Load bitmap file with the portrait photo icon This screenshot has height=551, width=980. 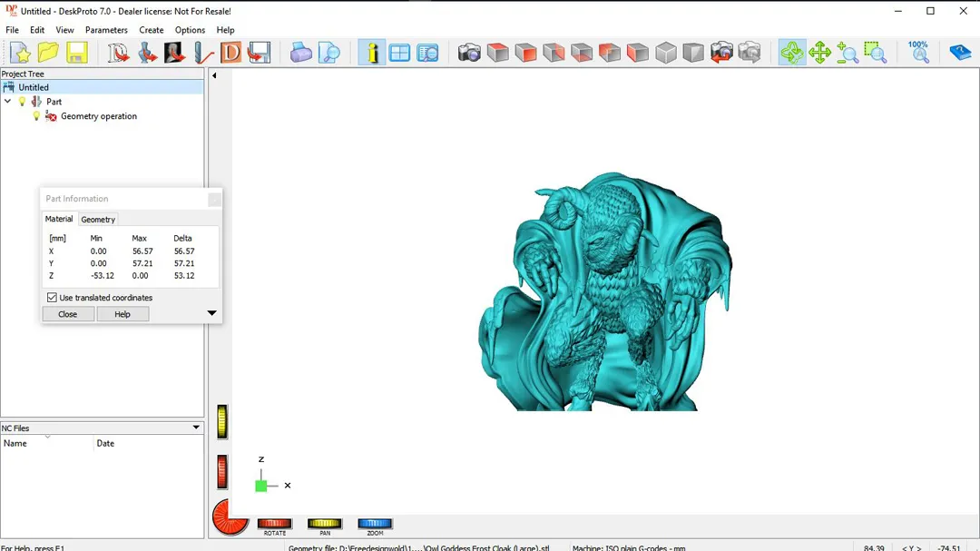(x=174, y=53)
